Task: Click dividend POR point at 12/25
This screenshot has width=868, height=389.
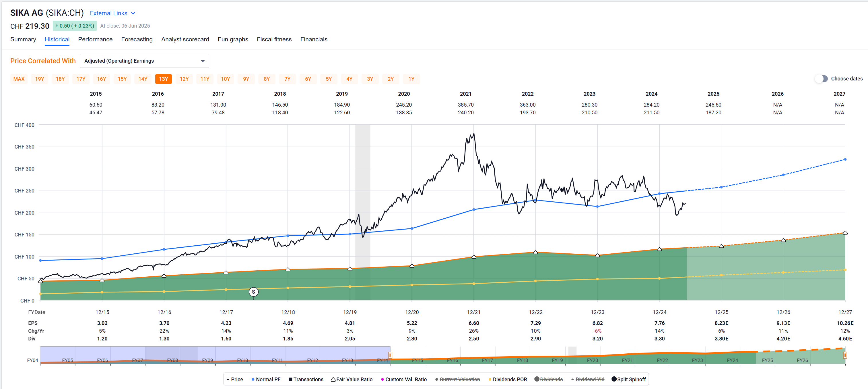Action: 721,275
